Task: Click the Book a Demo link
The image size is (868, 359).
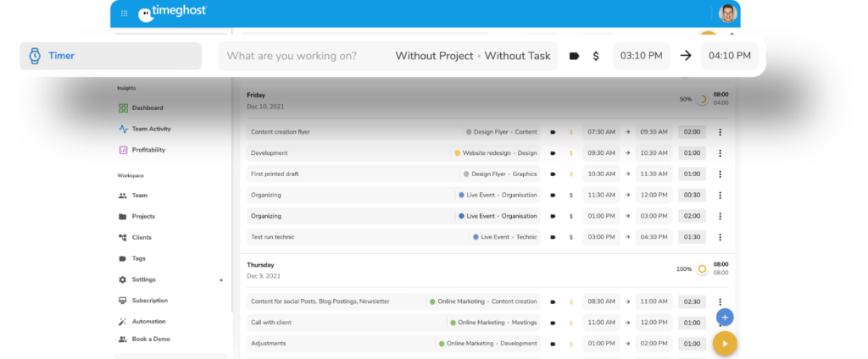Action: (150, 339)
